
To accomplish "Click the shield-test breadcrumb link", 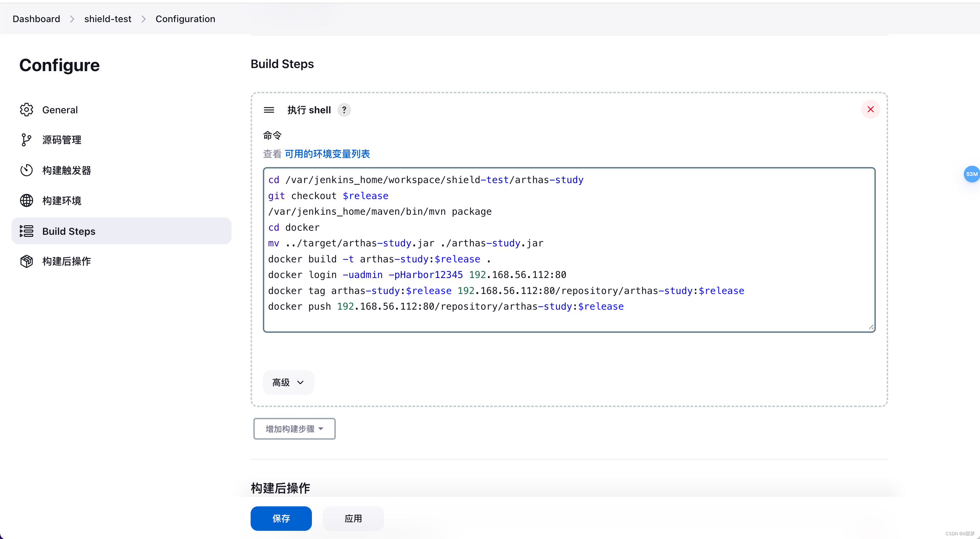I will point(108,19).
